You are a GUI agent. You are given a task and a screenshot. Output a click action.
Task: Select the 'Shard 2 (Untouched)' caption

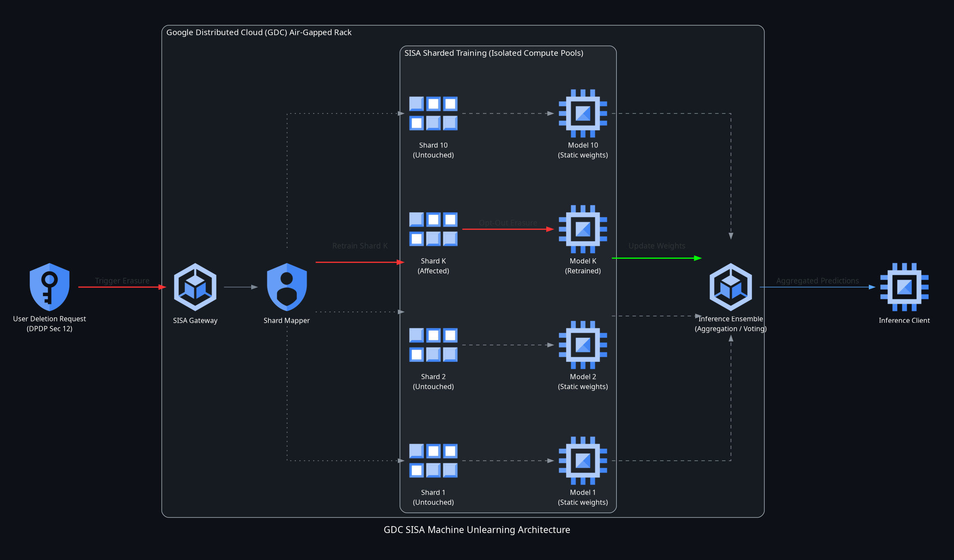pos(433,381)
